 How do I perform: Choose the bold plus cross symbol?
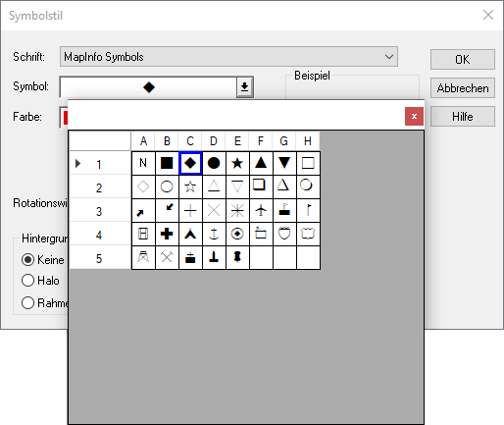tap(167, 234)
